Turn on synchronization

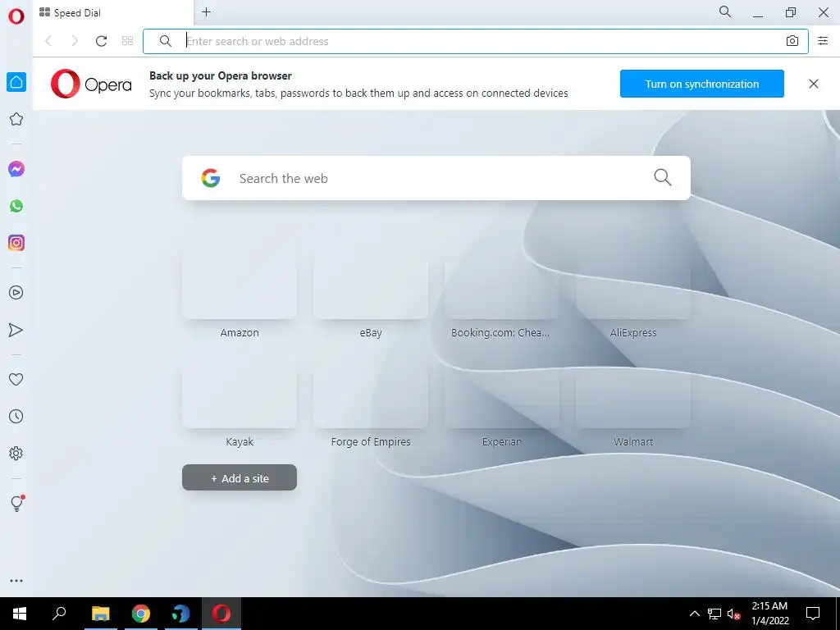pos(702,84)
